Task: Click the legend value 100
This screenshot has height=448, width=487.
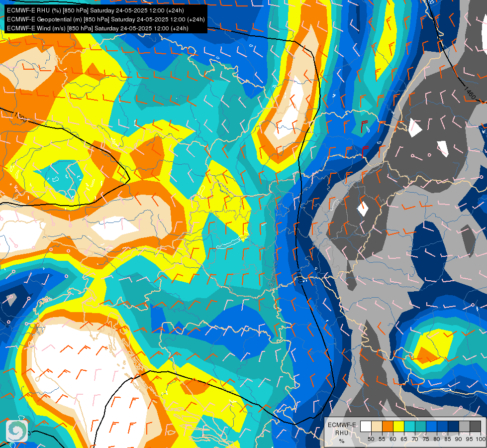Action: pyautogui.click(x=481, y=439)
